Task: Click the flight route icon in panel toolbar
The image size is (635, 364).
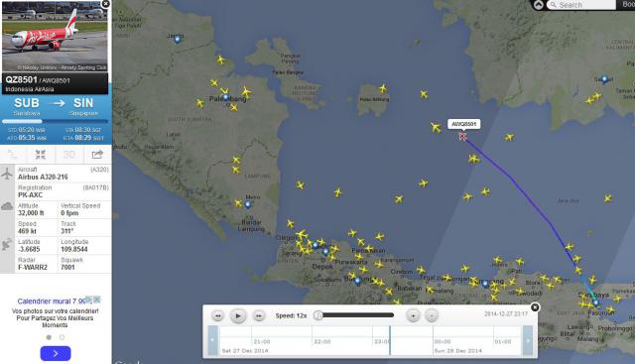Action: pyautogui.click(x=13, y=155)
